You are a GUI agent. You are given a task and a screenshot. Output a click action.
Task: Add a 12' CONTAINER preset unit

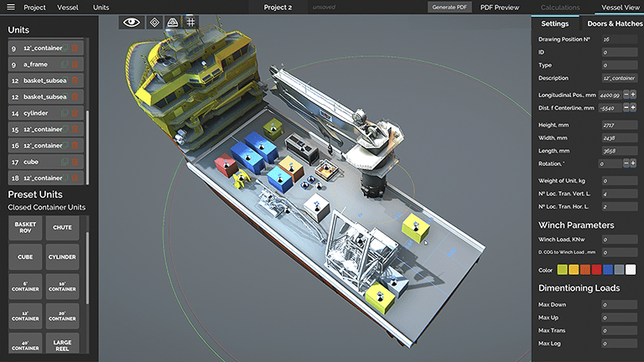[x=25, y=316]
